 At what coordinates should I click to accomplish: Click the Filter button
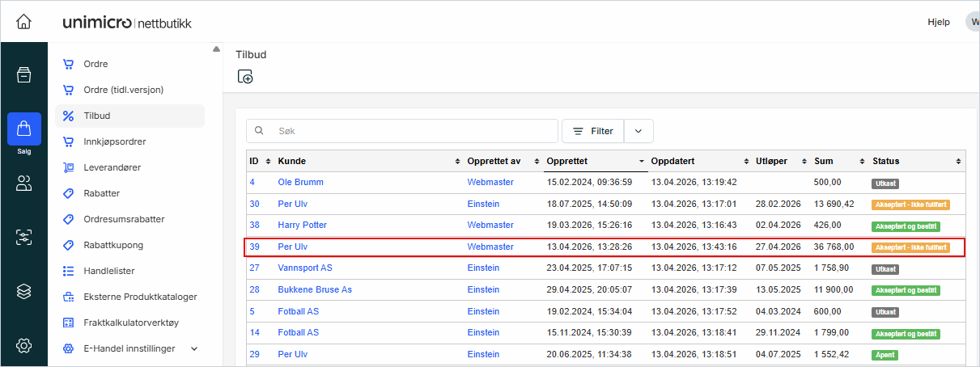[x=592, y=131]
